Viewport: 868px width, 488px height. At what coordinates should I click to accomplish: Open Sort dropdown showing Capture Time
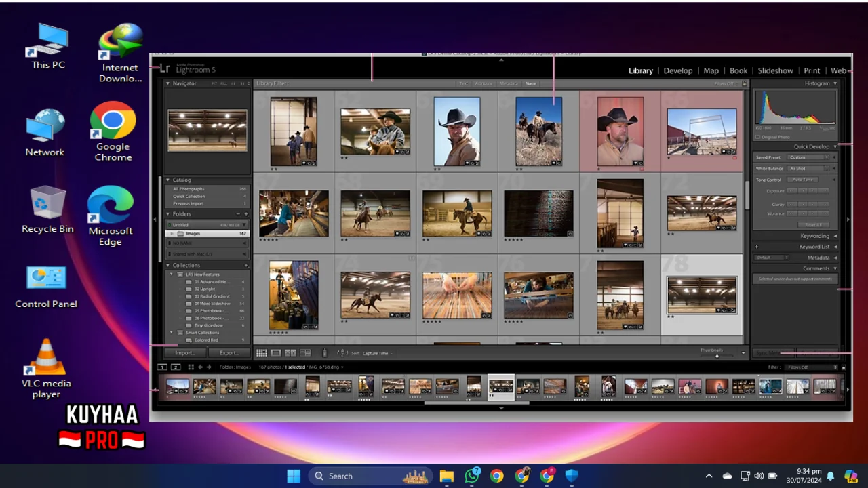point(378,353)
